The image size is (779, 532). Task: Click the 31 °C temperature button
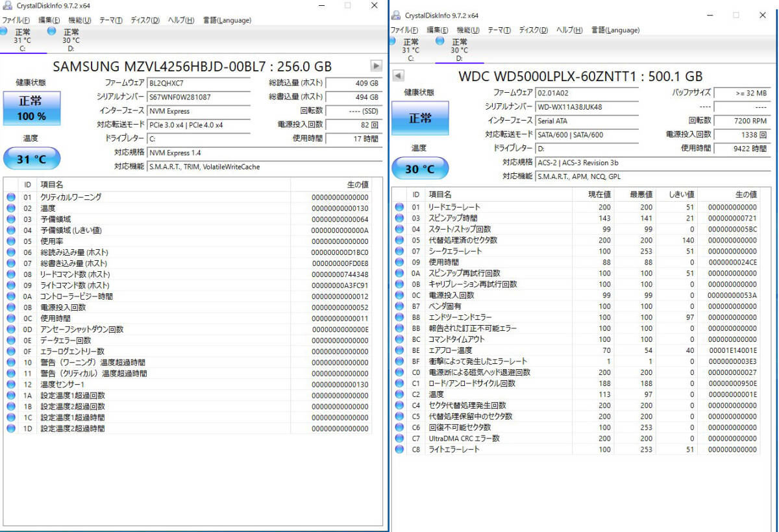31,159
